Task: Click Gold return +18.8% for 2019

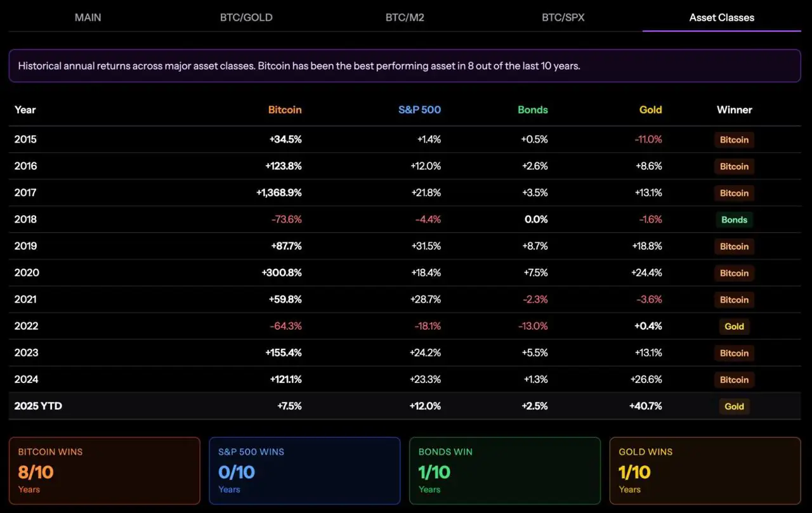Action: pos(647,246)
